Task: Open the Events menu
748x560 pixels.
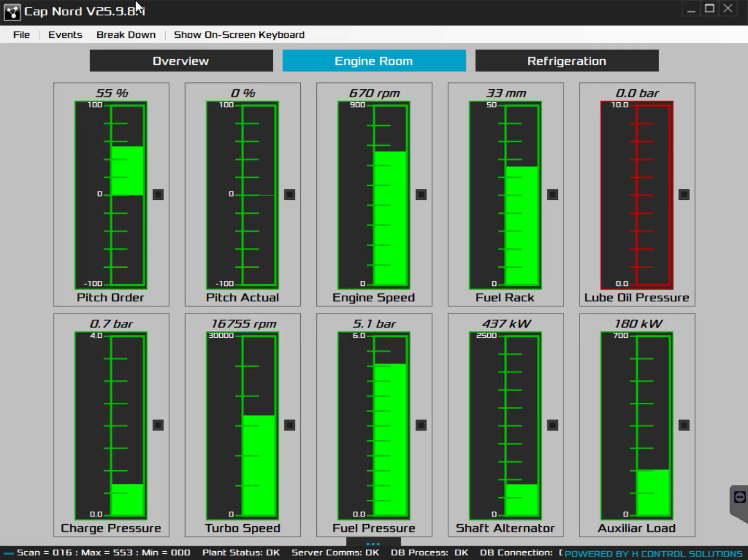Action: pos(65,35)
